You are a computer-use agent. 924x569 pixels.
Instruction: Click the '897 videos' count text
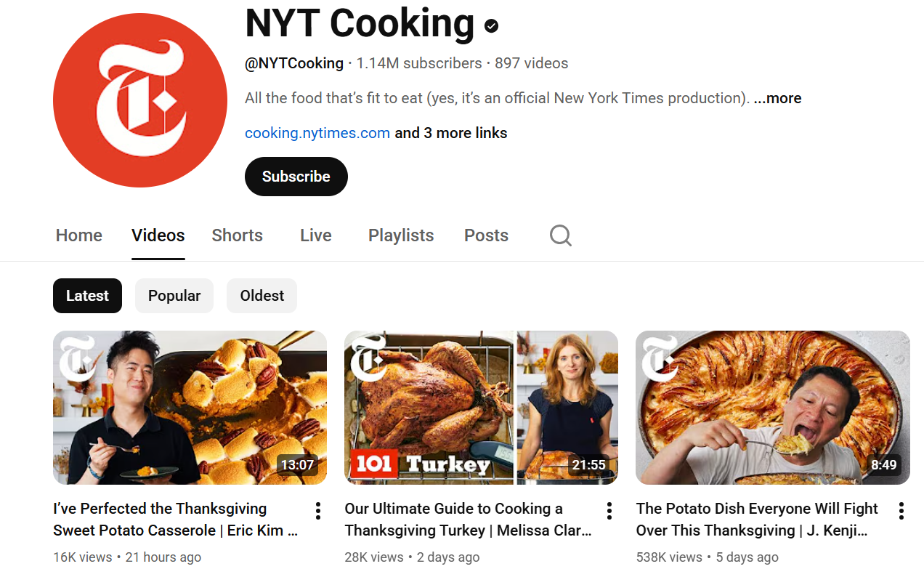[532, 63]
